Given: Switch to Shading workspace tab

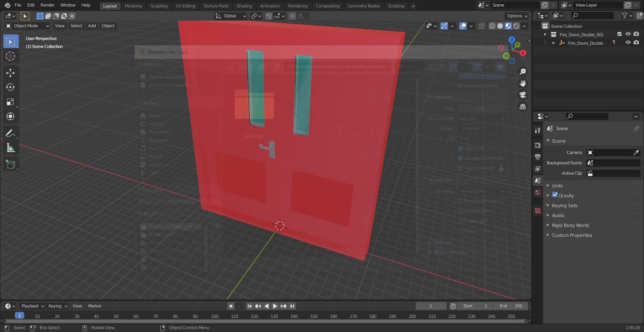Looking at the screenshot, I should [244, 6].
